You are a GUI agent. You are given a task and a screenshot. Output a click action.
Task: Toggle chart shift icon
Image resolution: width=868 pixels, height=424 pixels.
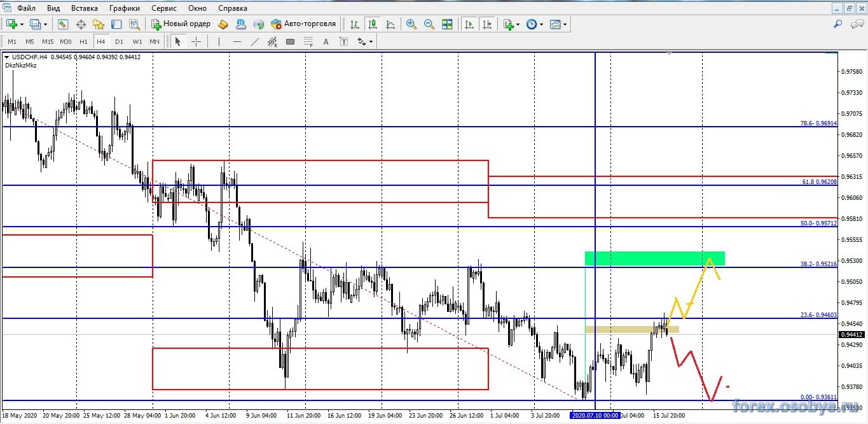pyautogui.click(x=487, y=24)
